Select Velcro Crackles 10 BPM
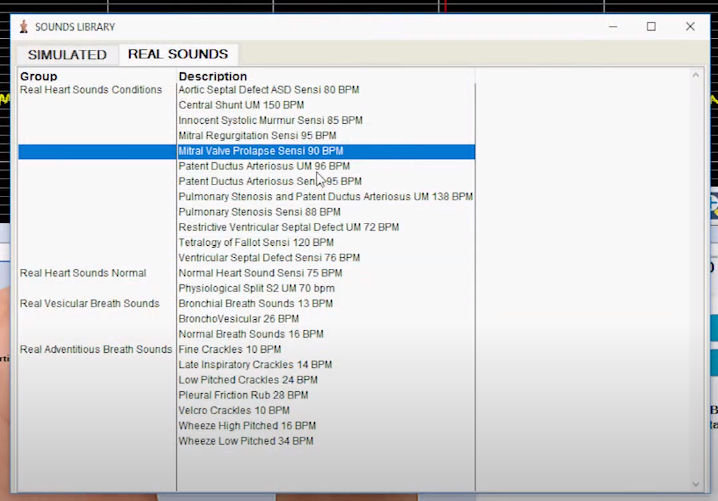 point(234,410)
